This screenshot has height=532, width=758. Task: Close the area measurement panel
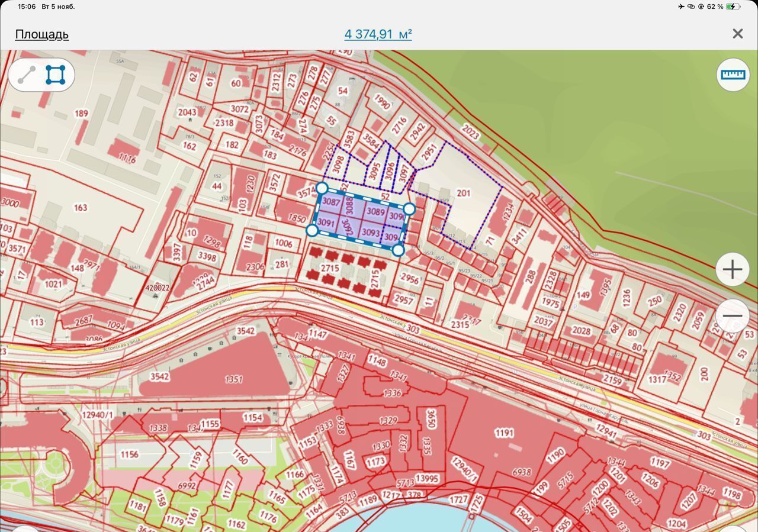point(737,34)
